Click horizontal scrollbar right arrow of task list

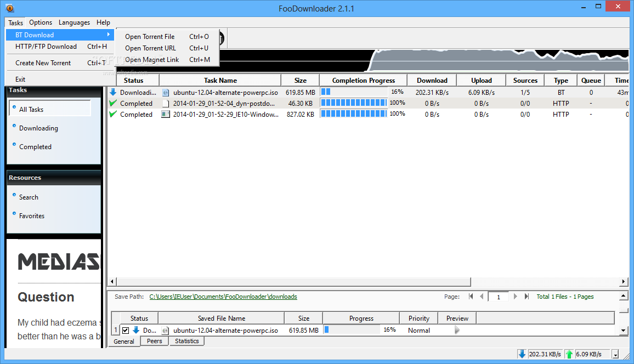pyautogui.click(x=623, y=282)
